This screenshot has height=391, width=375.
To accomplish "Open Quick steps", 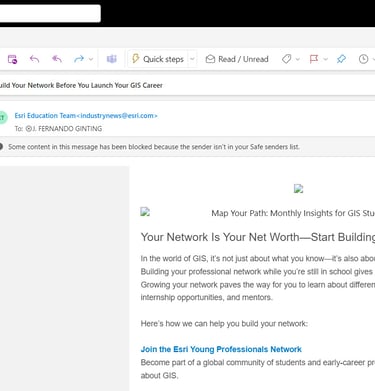I will coord(158,59).
